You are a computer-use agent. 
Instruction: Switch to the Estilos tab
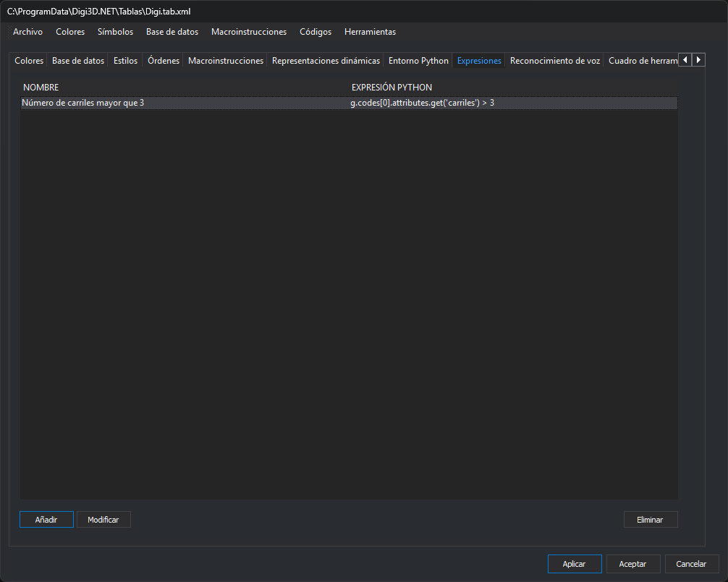[125, 60]
